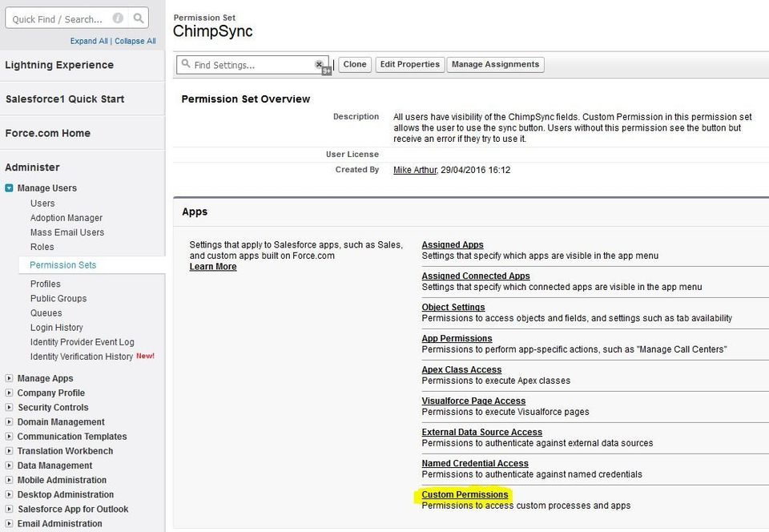Expand the Communication Templates node arrow
769x532 pixels.
[x=9, y=437]
